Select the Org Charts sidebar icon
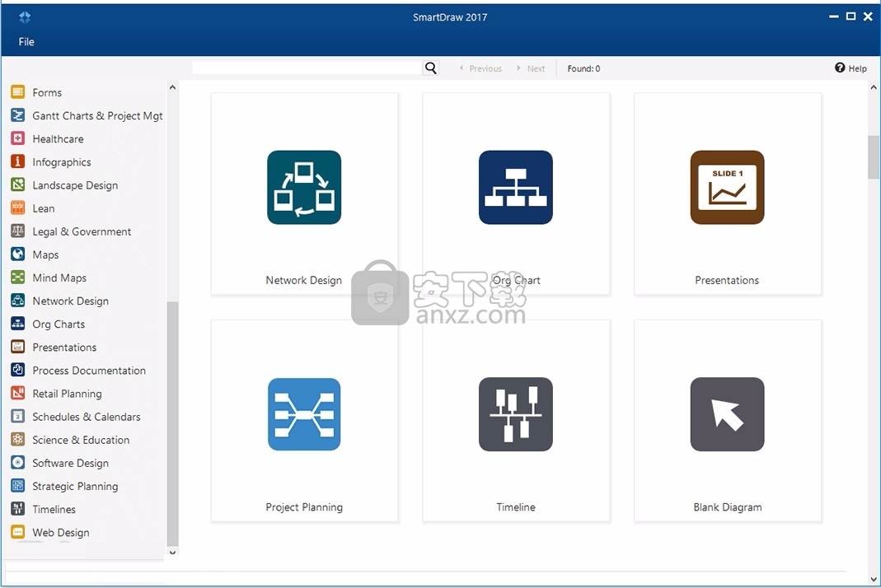The width and height of the screenshot is (881, 588). (18, 324)
